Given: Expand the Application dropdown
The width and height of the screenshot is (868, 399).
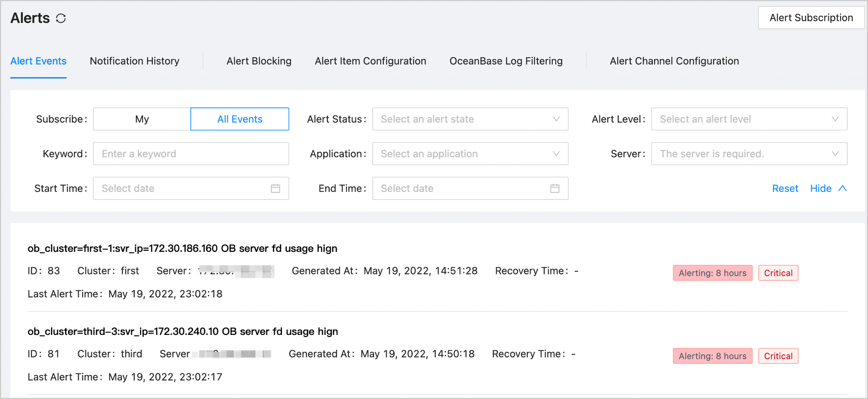Looking at the screenshot, I should tap(470, 154).
